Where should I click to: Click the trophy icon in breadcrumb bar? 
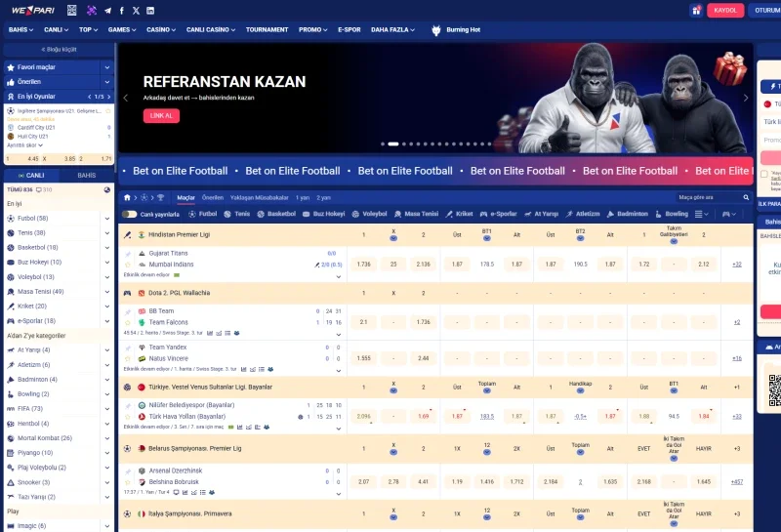[160, 198]
